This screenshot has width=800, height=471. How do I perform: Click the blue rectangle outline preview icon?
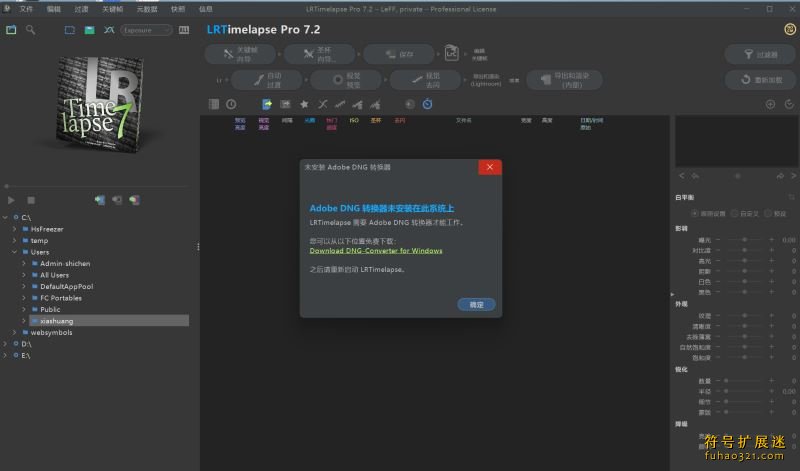pos(69,30)
